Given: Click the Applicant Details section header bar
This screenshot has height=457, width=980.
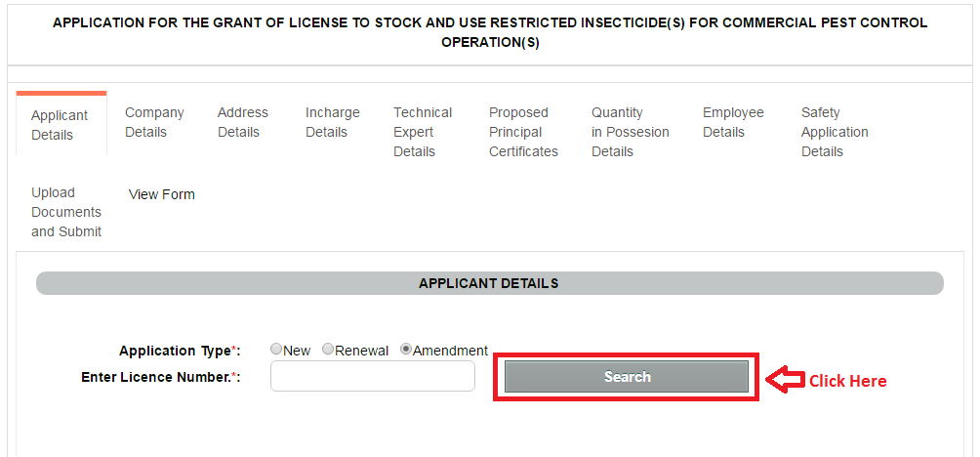Looking at the screenshot, I should point(489,283).
